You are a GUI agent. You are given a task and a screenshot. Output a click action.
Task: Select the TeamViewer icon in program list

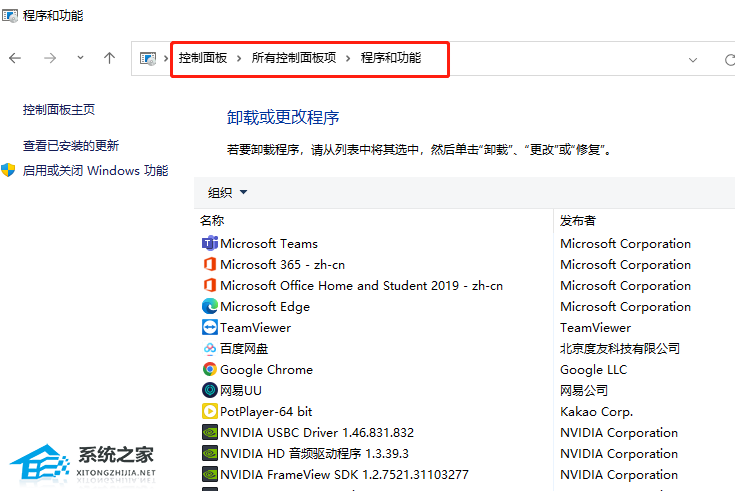209,328
